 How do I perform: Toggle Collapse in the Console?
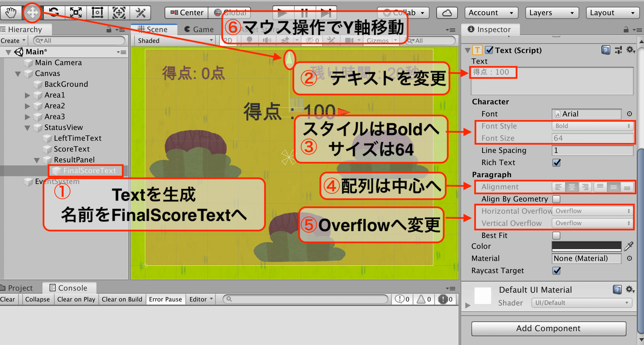(37, 299)
